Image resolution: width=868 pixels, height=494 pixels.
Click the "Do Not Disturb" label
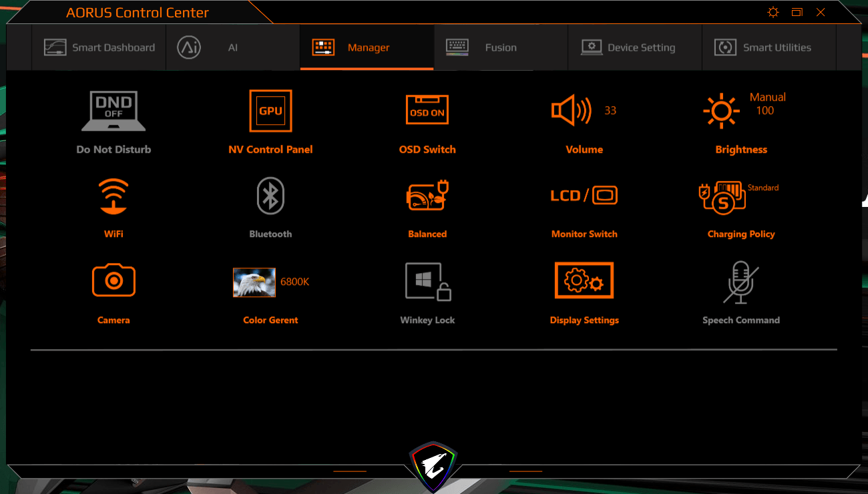[114, 150]
